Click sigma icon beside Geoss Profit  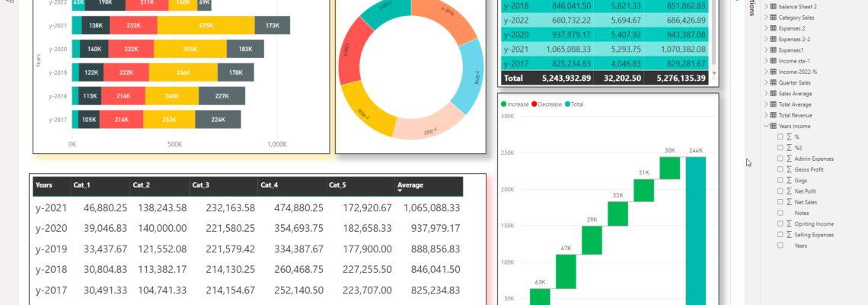coord(789,170)
